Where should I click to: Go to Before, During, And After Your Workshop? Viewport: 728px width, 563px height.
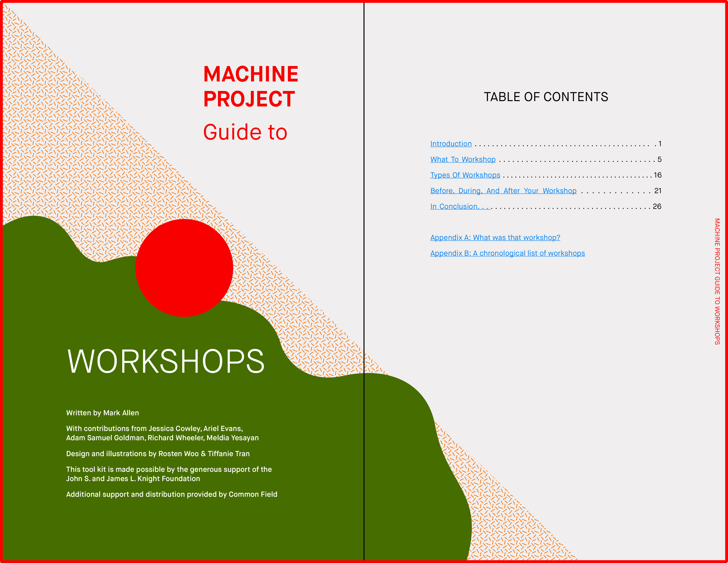tap(503, 191)
